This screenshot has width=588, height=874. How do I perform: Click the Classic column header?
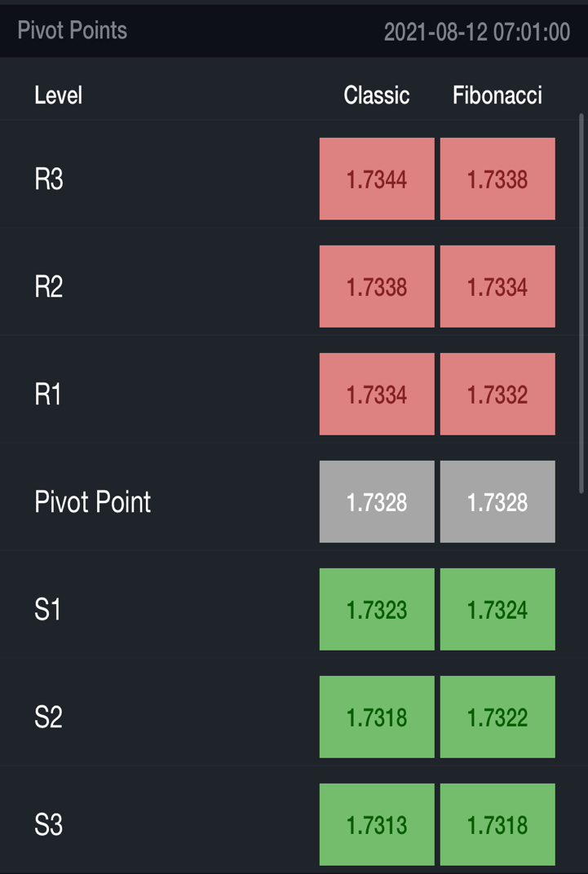(377, 95)
